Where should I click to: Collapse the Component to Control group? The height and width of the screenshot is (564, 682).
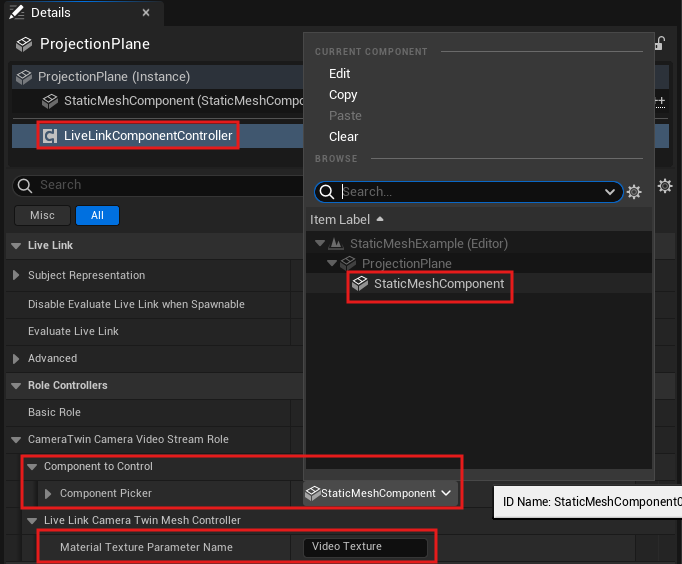click(33, 466)
